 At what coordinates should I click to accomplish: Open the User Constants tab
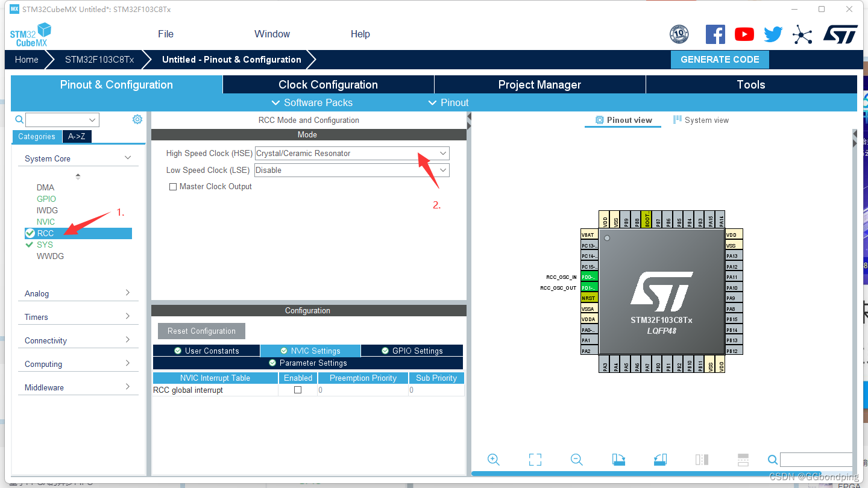206,351
